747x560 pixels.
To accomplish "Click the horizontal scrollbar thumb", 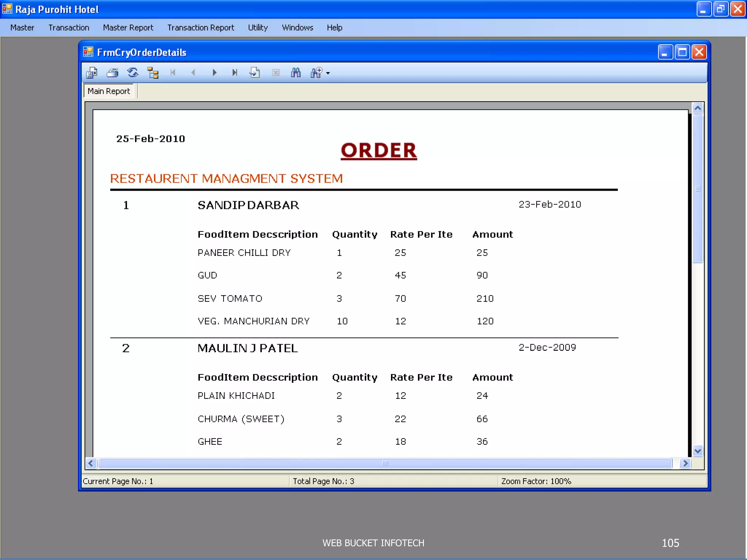I will point(385,463).
